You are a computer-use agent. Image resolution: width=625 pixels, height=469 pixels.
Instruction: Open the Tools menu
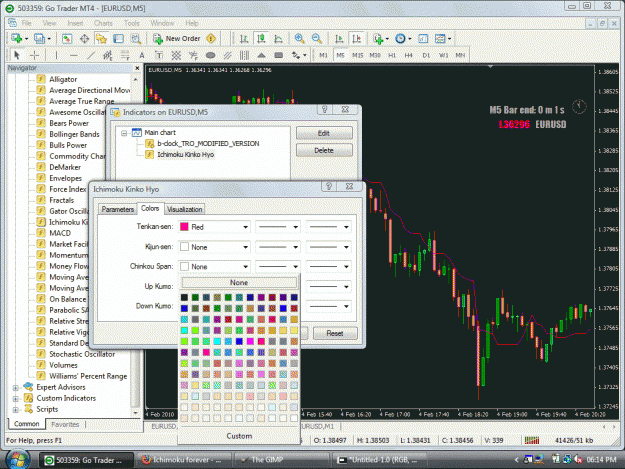[x=132, y=23]
